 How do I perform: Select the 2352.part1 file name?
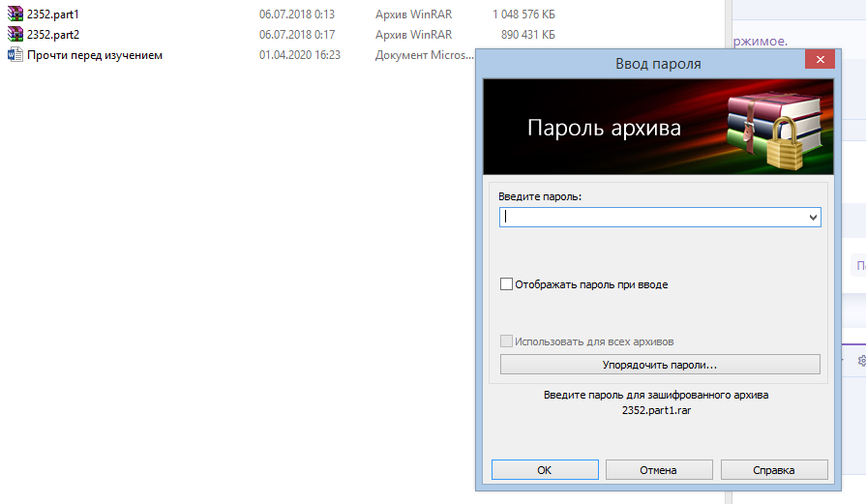53,15
